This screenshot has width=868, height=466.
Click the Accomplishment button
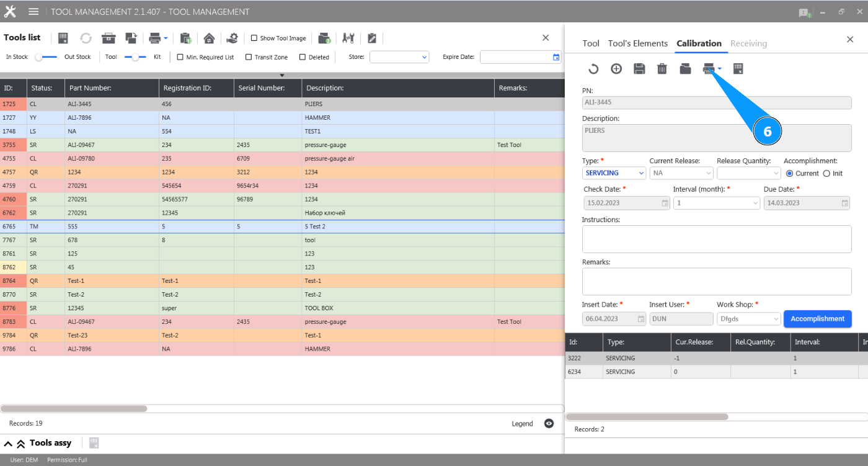point(817,319)
